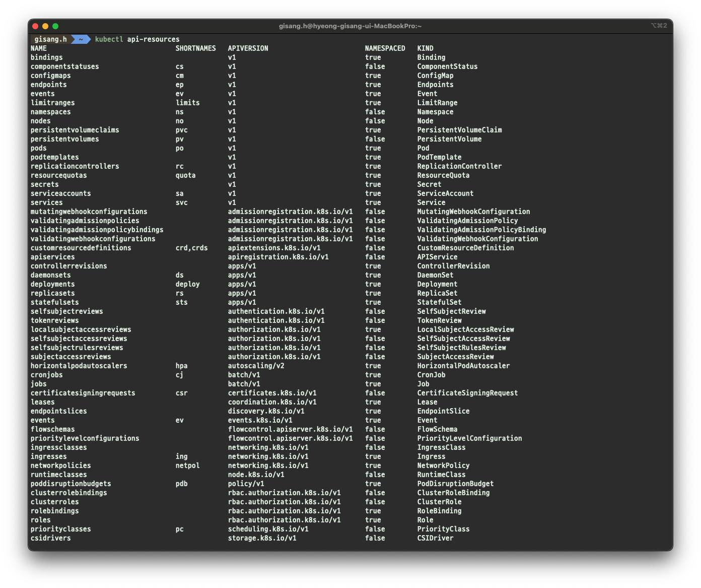Viewport: 701px width, 588px height.
Task: Click the hpa shortname
Action: (182, 366)
